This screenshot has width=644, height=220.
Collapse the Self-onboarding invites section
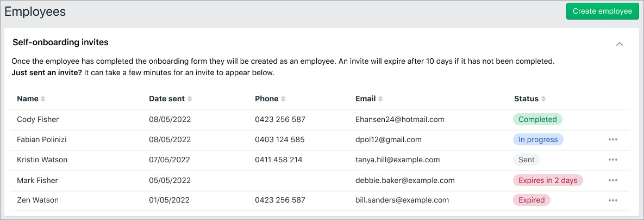(619, 44)
